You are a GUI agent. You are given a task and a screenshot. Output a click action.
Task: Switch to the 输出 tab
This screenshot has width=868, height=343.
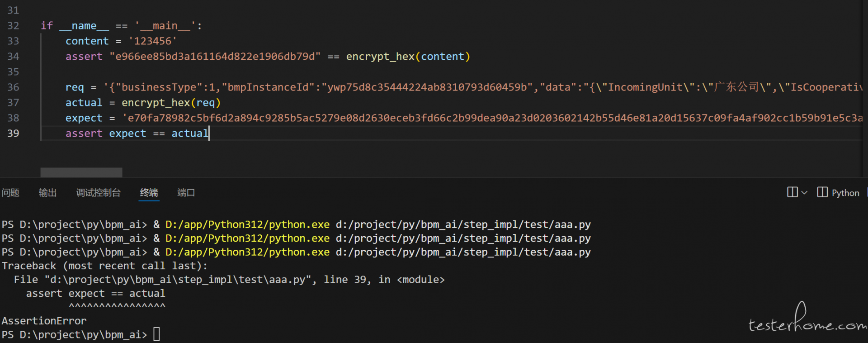[x=47, y=193]
